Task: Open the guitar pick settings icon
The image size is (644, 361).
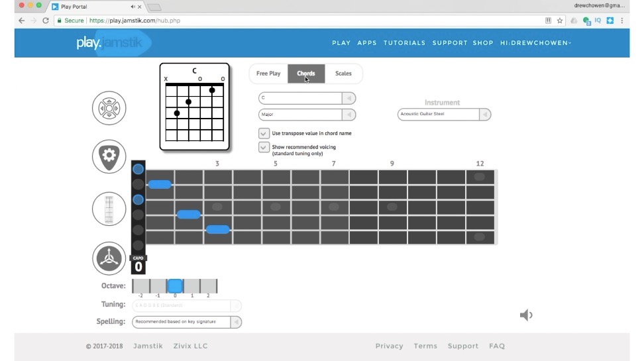Action: point(109,157)
